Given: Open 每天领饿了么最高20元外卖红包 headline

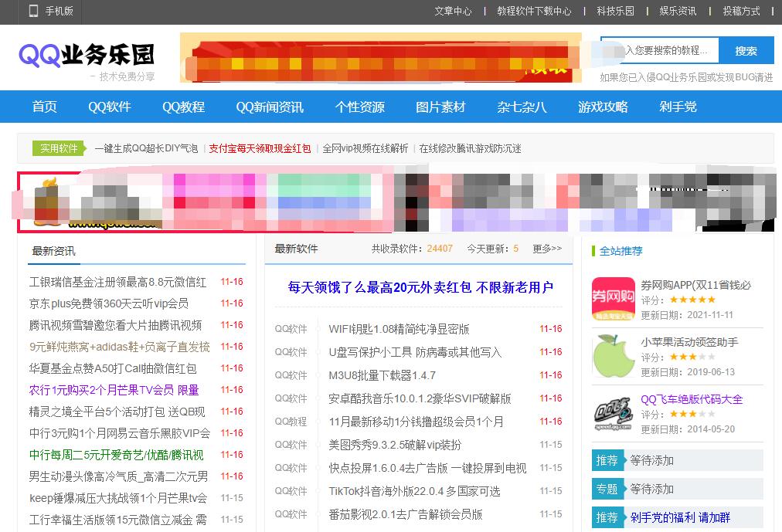Looking at the screenshot, I should click(420, 287).
